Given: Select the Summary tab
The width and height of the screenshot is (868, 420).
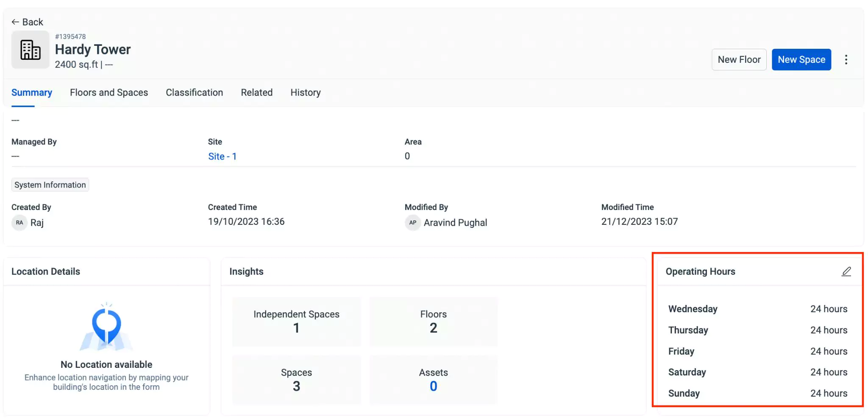Looking at the screenshot, I should point(32,92).
